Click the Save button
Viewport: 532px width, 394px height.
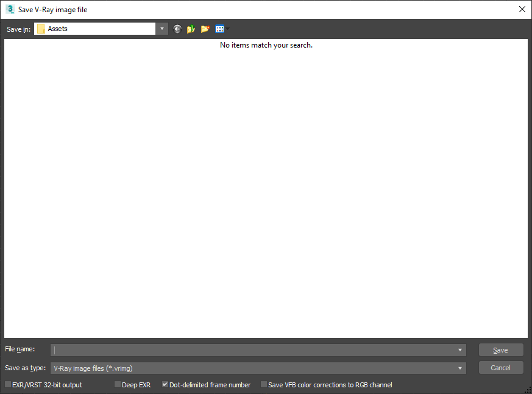(x=500, y=349)
